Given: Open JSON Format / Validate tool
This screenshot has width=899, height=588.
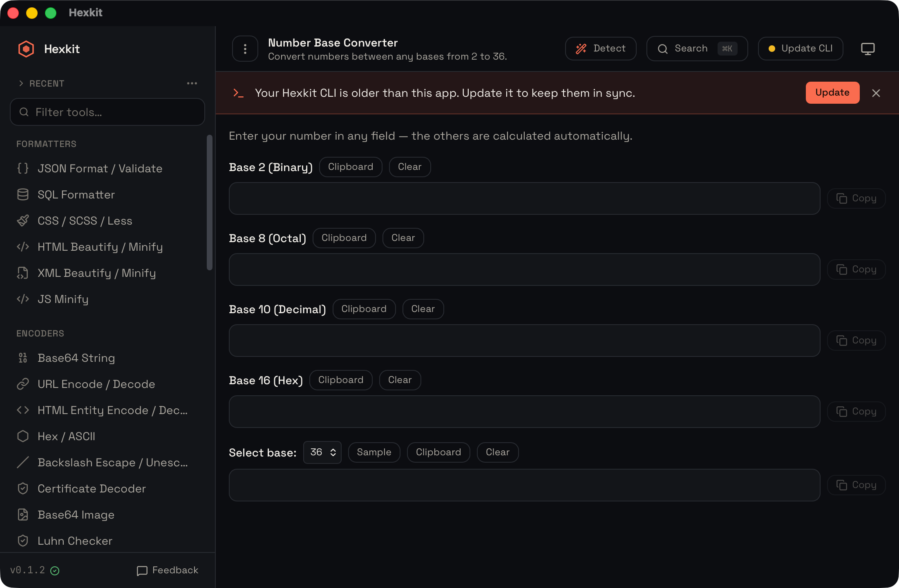Looking at the screenshot, I should click(107, 169).
